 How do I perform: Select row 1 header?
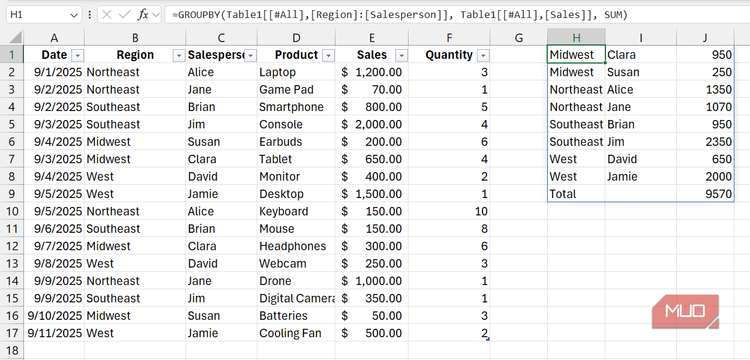(x=11, y=55)
